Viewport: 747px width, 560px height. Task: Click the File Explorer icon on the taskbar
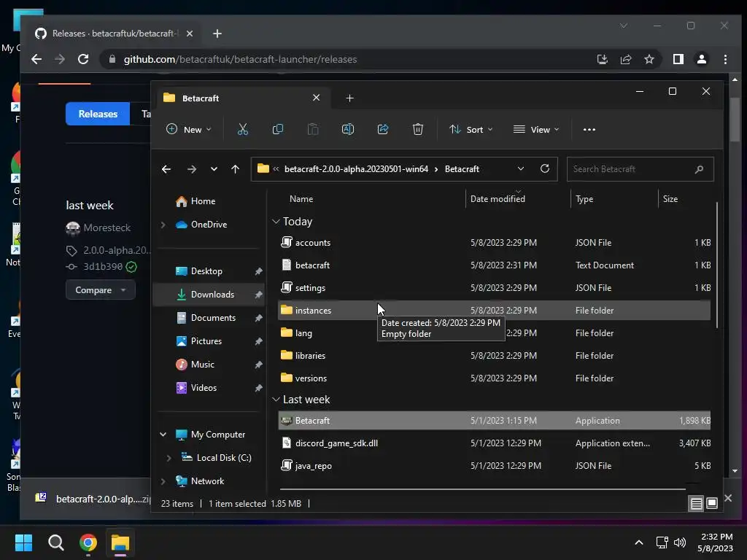point(120,542)
